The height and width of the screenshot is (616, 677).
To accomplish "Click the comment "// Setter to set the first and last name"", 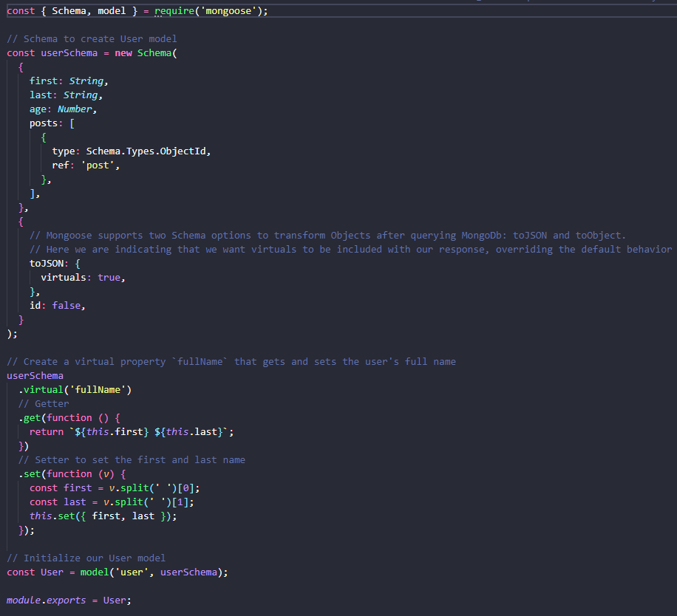I will point(132,460).
